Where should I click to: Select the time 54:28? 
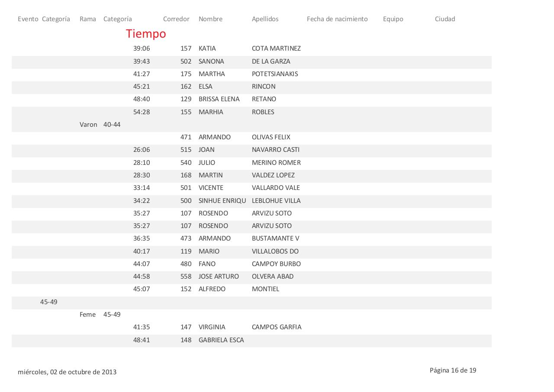coord(142,112)
